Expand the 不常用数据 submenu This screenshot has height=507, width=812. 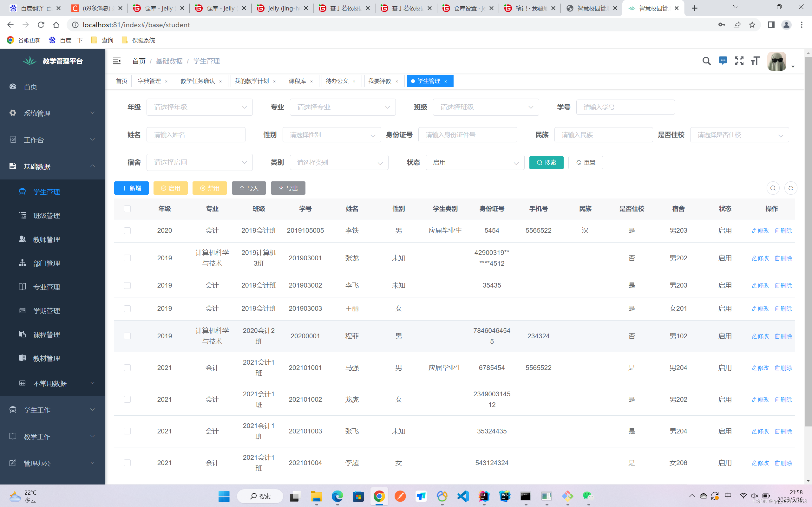point(52,383)
